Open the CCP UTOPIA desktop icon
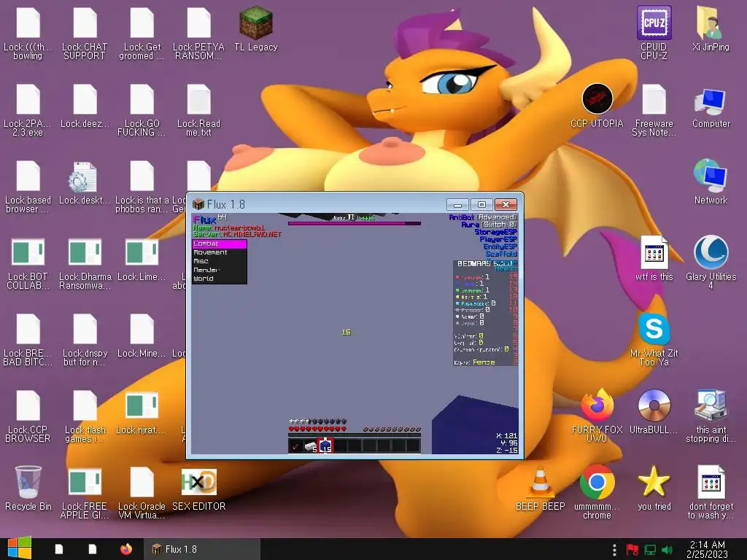 tap(597, 106)
